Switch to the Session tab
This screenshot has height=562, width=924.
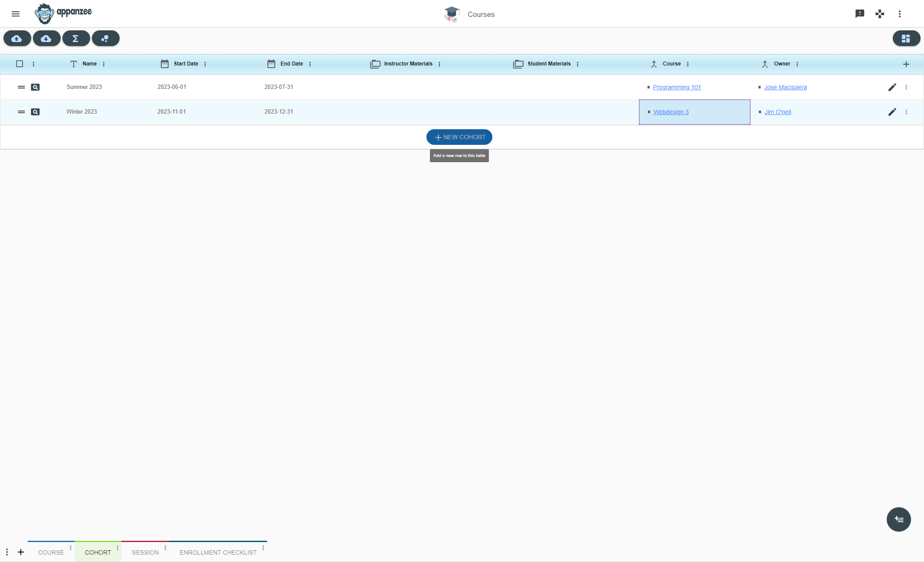[x=145, y=552]
